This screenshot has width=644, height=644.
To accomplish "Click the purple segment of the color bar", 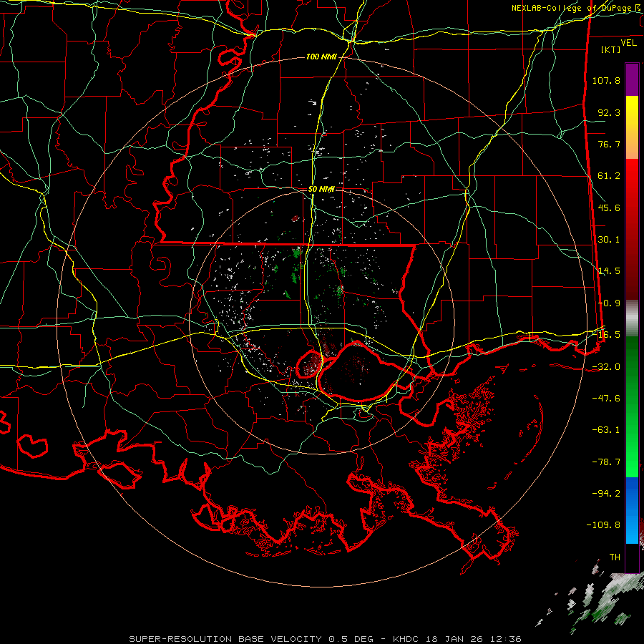I will pos(632,79).
